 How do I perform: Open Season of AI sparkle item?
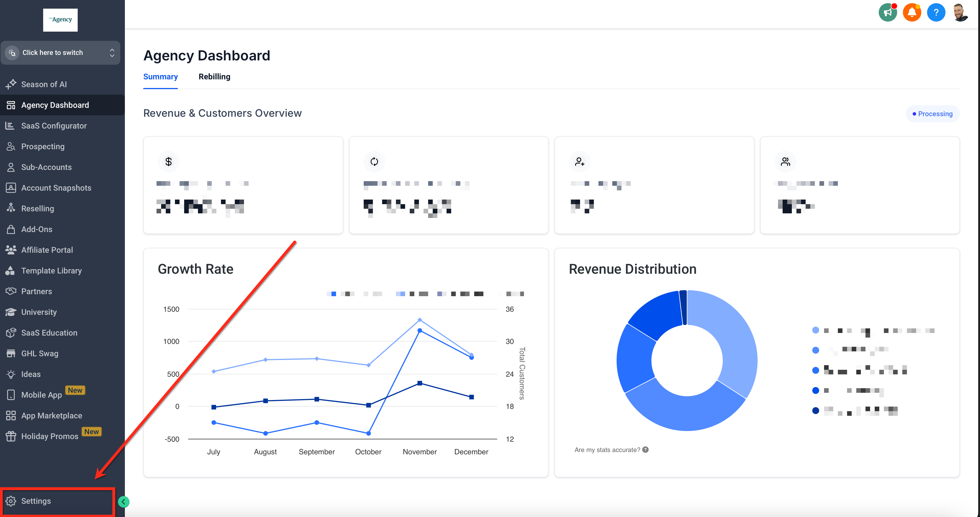click(x=44, y=84)
